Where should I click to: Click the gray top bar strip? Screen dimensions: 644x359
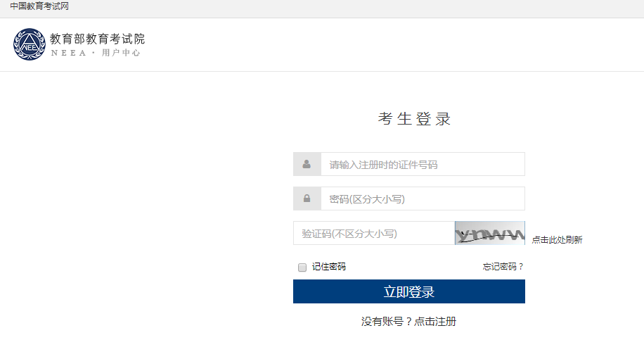pos(352,8)
